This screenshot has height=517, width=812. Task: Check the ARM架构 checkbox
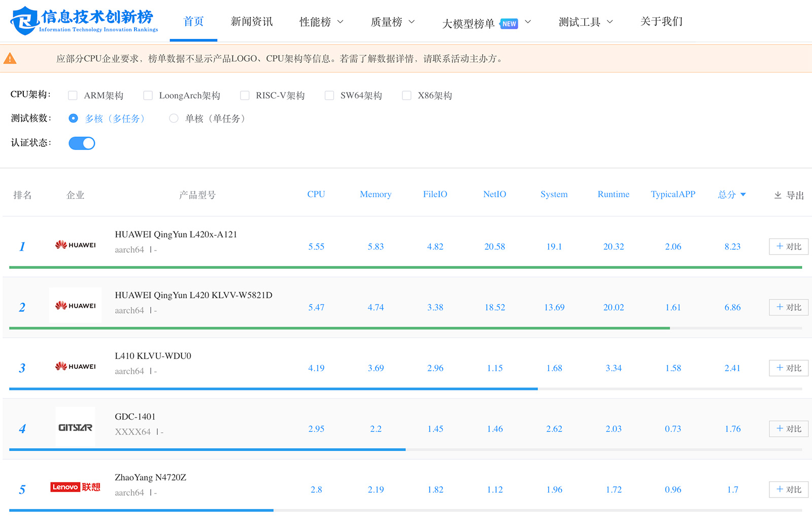(x=73, y=96)
